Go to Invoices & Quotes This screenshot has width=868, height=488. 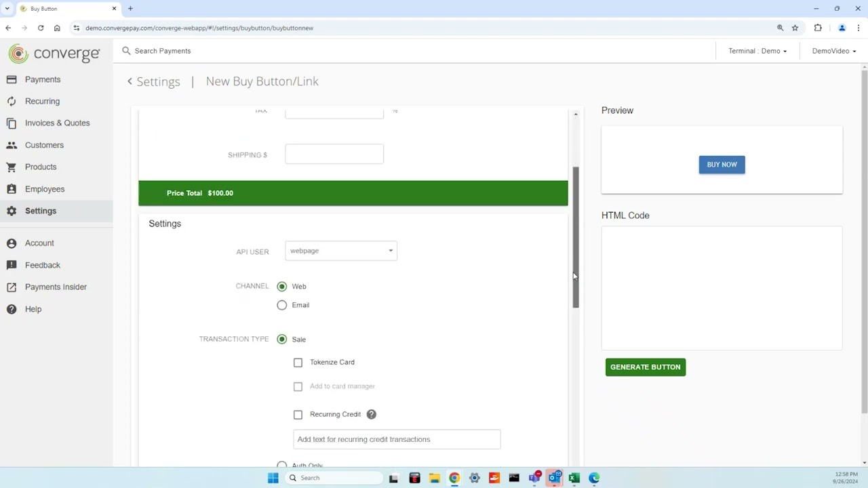pos(57,123)
